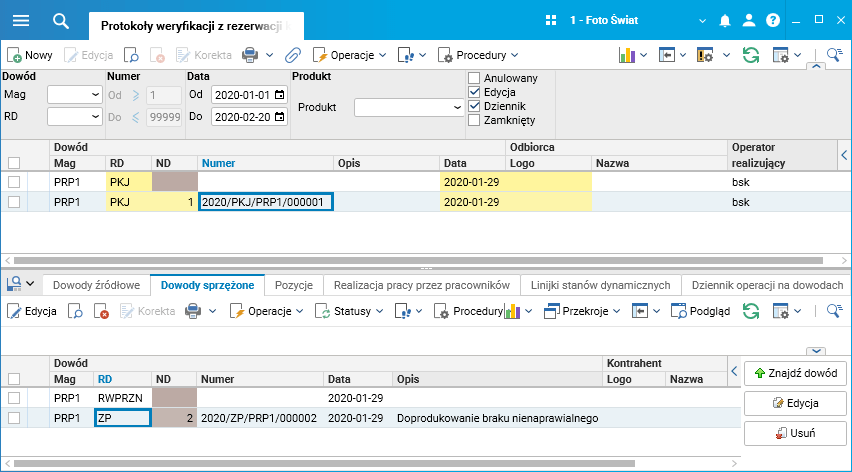Viewport: 852px width, 472px height.
Task: Switch to Dowody źródłowe tab
Action: [96, 285]
